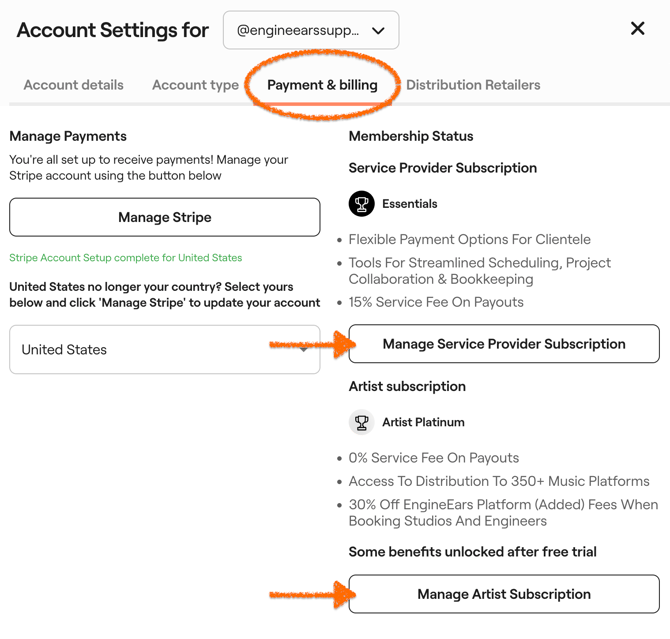The height and width of the screenshot is (639, 670).
Task: Click the Artist Platinum trophy icon
Action: [x=361, y=423]
